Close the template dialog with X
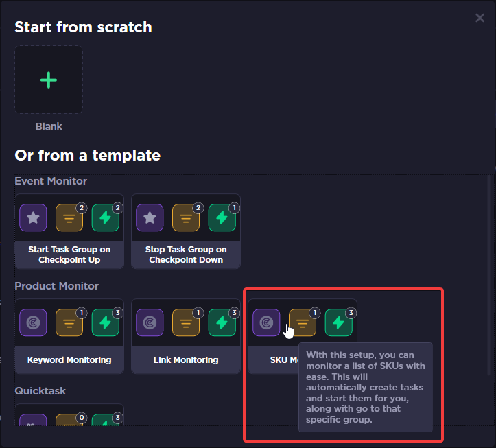496x448 pixels. (x=480, y=18)
